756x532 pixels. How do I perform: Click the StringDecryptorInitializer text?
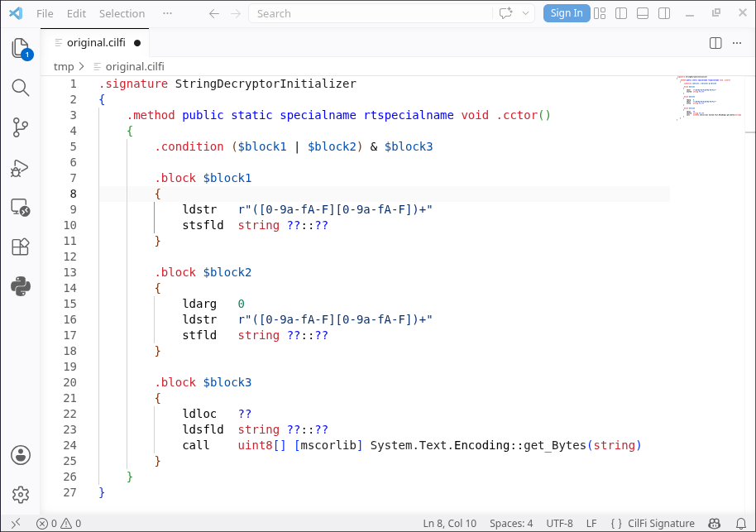pos(266,84)
